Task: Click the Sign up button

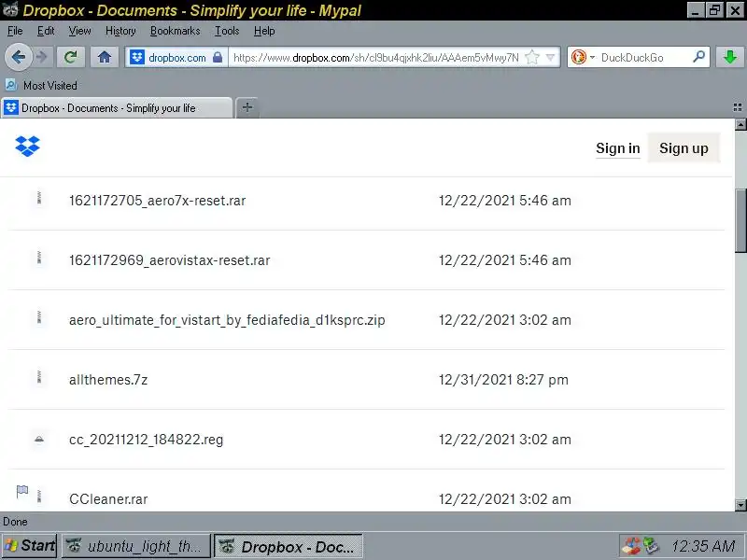Action: point(684,148)
